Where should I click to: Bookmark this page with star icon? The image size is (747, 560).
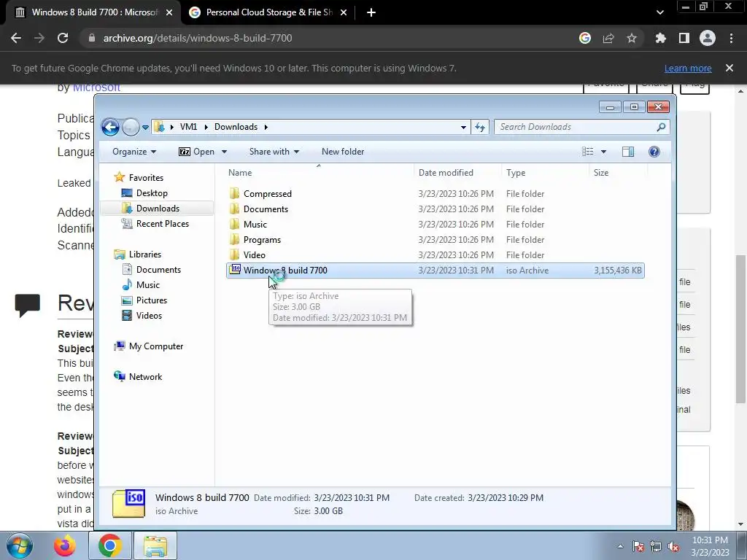632,38
